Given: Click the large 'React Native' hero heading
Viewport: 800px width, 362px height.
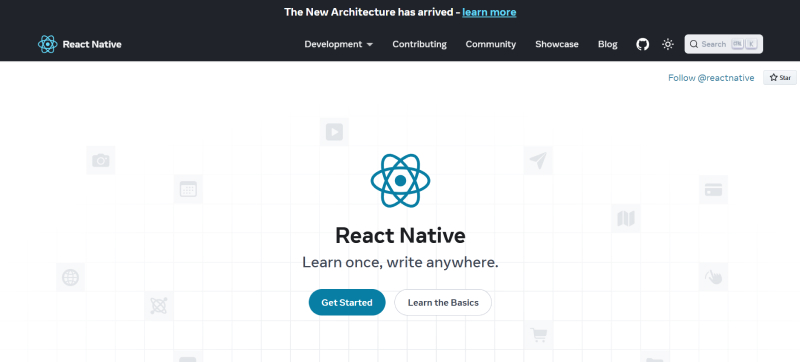Looking at the screenshot, I should click(x=401, y=236).
